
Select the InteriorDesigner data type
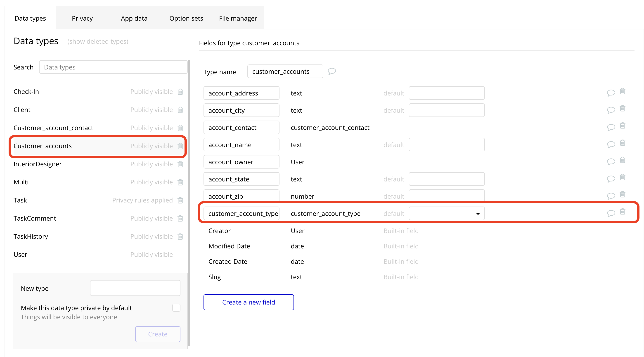pyautogui.click(x=38, y=164)
